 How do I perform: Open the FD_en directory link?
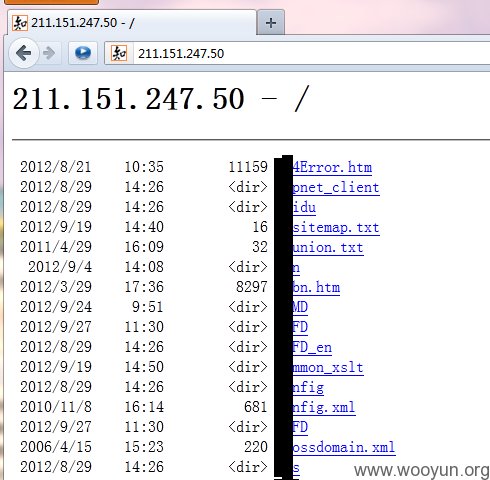pyautogui.click(x=312, y=347)
